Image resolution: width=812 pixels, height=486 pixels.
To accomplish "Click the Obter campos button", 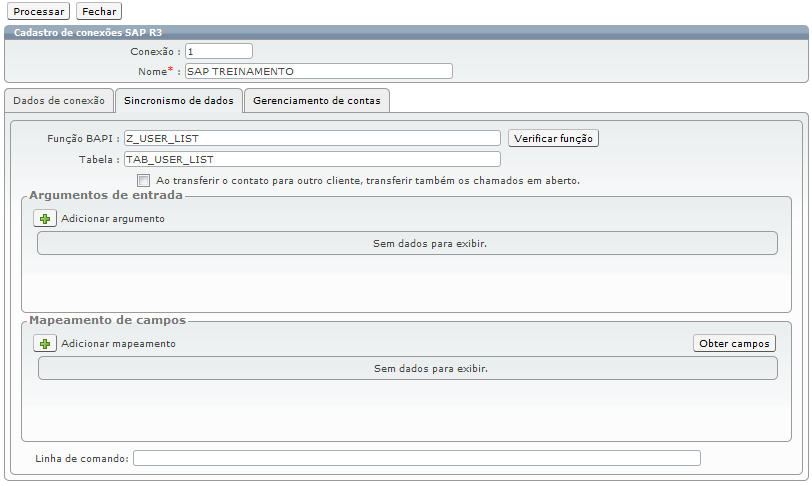I will (734, 344).
